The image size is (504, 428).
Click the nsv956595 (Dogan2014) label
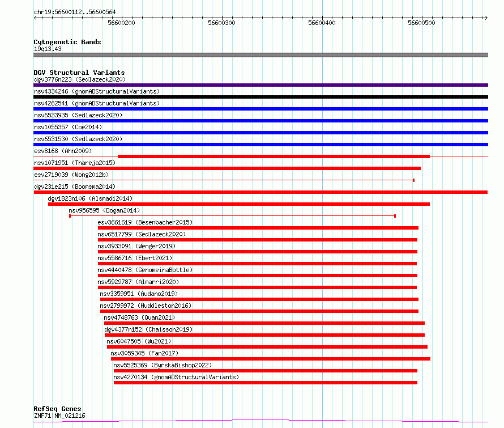coord(104,210)
